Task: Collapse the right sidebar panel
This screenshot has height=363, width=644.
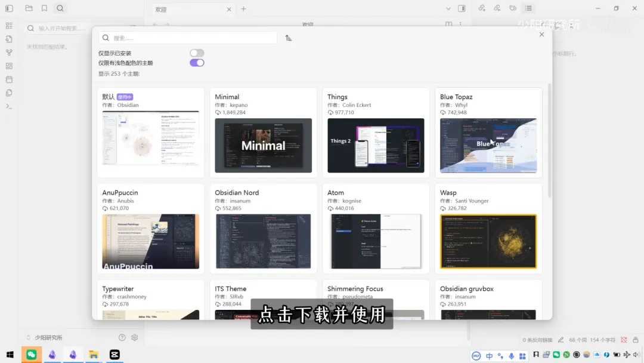Action: point(462,9)
